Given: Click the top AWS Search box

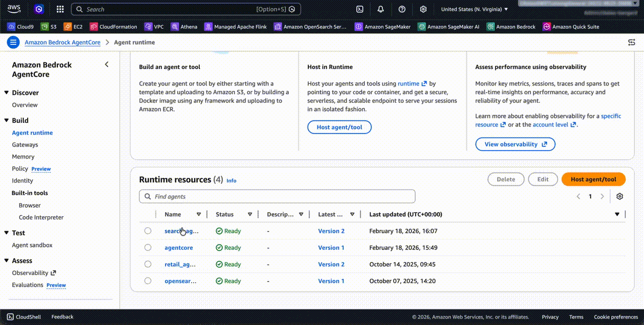Looking at the screenshot, I should pos(186,9).
